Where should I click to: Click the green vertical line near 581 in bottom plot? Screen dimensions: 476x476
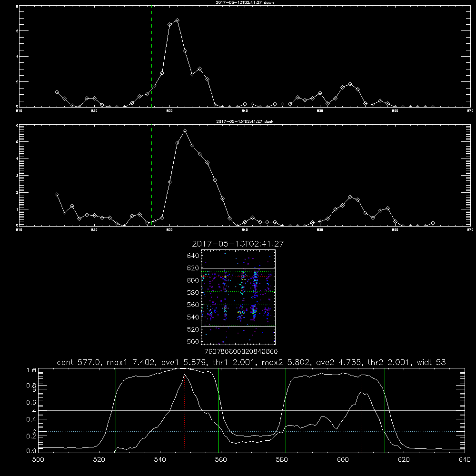tap(286, 410)
